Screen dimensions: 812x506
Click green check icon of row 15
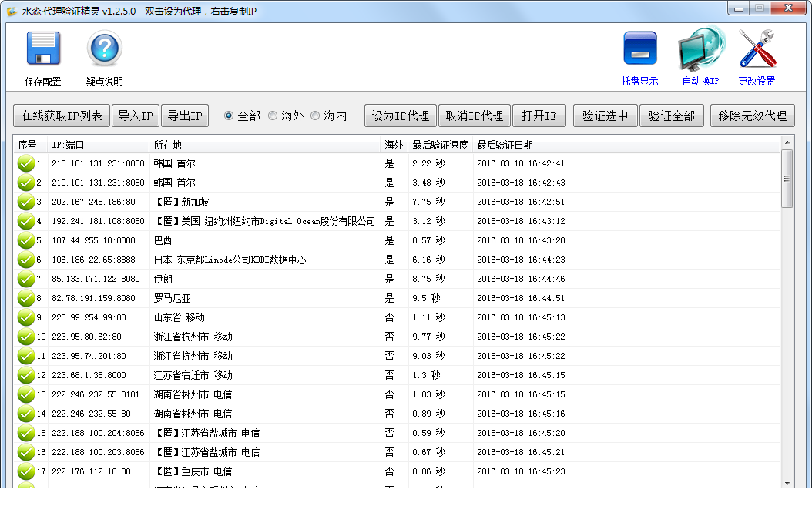point(26,433)
